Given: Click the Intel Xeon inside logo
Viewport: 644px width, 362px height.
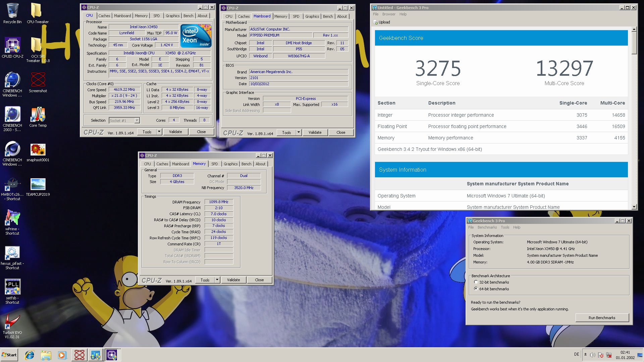Looking at the screenshot, I should coord(196,35).
